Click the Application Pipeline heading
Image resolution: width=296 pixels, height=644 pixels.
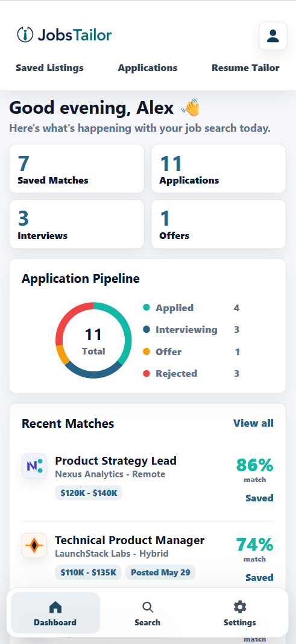(x=81, y=279)
